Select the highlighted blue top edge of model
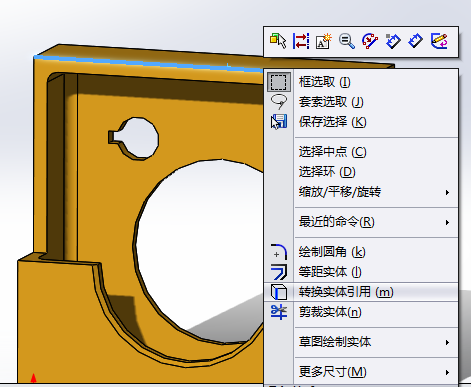This screenshot has height=387, width=471. point(148,63)
